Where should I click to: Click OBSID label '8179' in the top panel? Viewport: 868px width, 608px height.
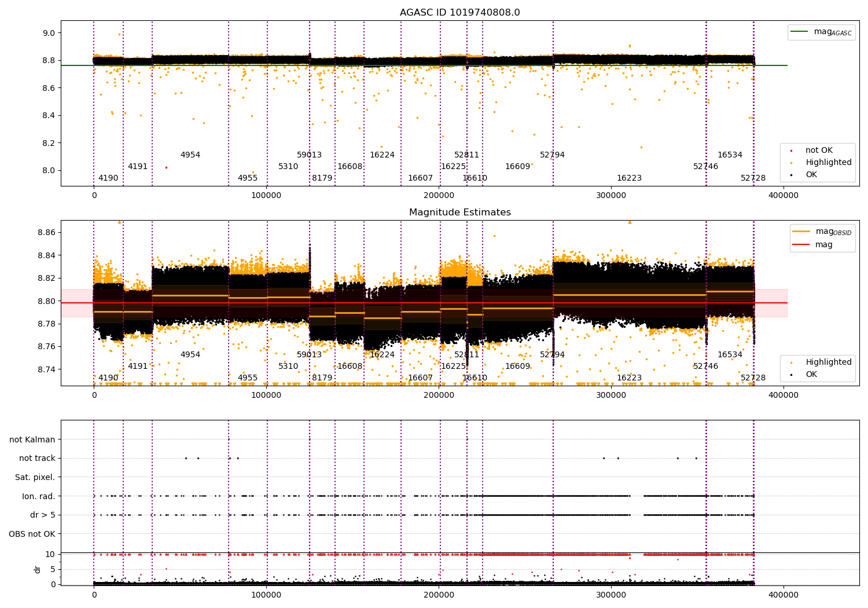point(322,178)
